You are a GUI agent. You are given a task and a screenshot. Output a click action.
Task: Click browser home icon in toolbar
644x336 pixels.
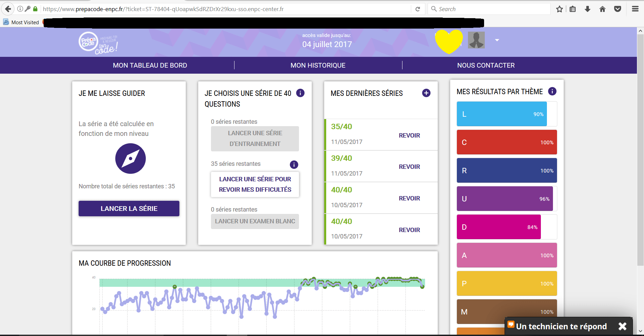pos(602,9)
